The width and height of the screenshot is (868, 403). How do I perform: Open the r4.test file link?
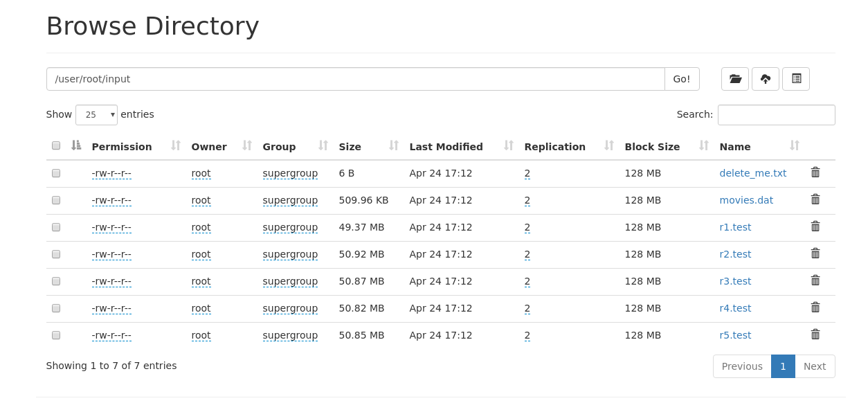click(735, 308)
